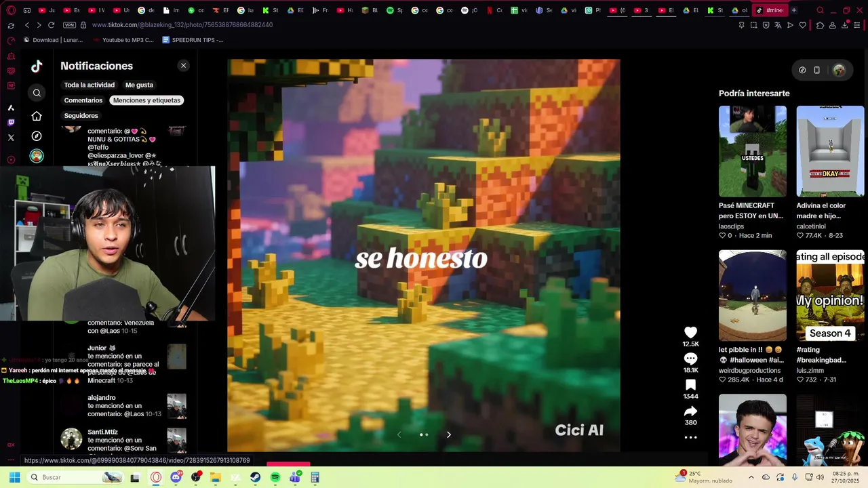
Task: Open the Season 4 rating video thumbnail
Action: (830, 296)
